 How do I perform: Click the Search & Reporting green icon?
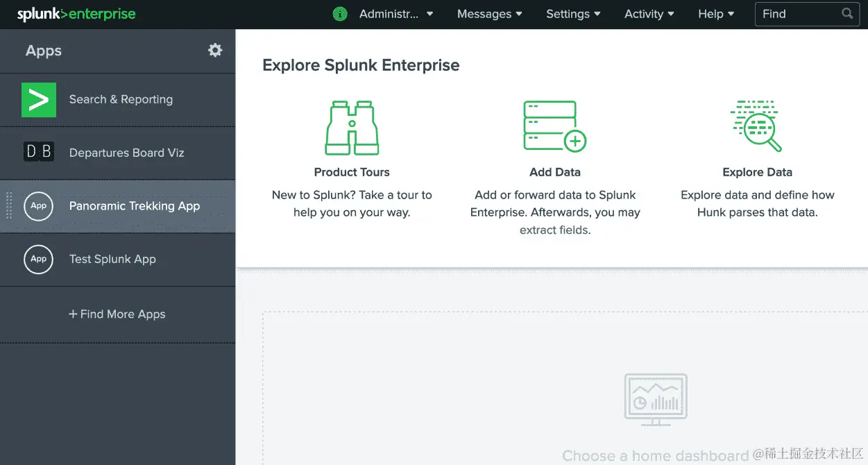click(x=39, y=99)
